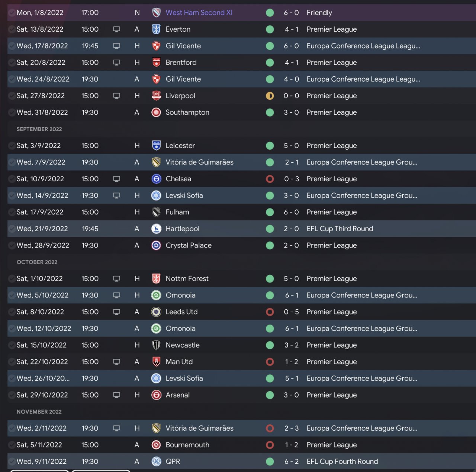Click green win indicator for Fulham match
Image resolution: width=476 pixels, height=472 pixels.
click(x=270, y=212)
